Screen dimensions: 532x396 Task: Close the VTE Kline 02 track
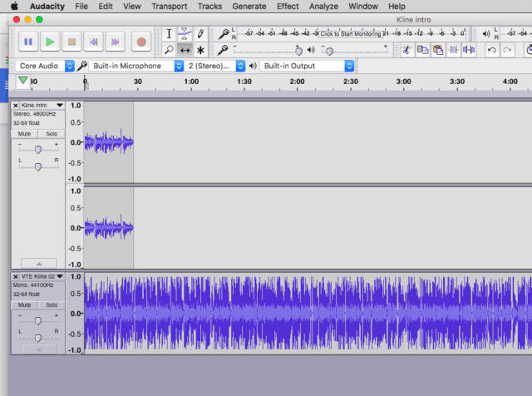pos(16,276)
